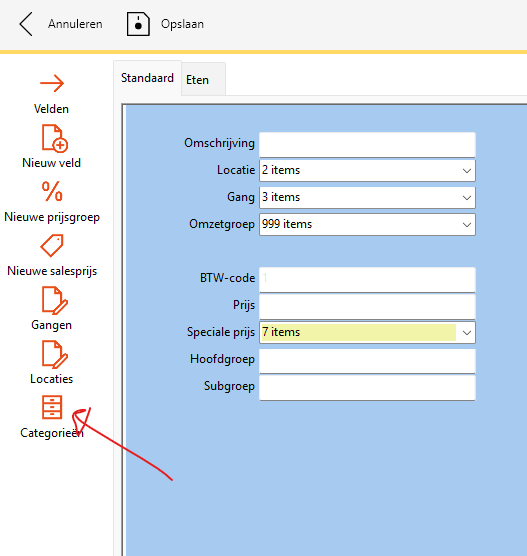Image resolution: width=527 pixels, height=556 pixels.
Task: Click the back arrow next to Annuleren
Action: (26, 24)
